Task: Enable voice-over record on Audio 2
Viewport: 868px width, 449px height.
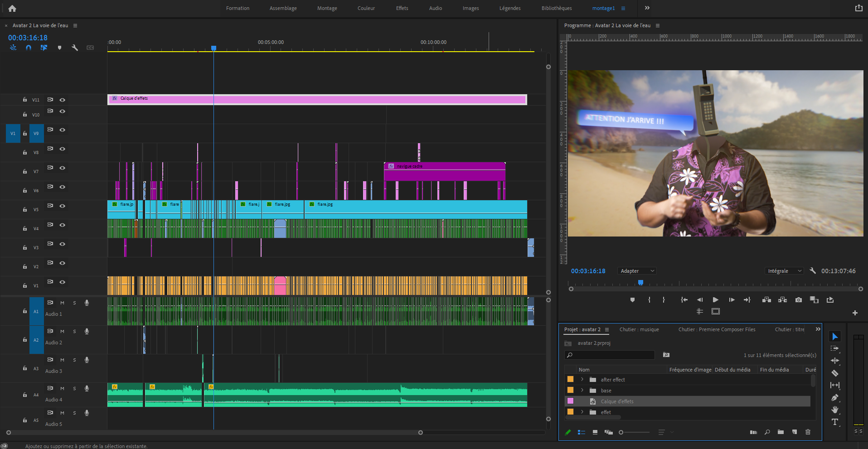Action: coord(87,331)
